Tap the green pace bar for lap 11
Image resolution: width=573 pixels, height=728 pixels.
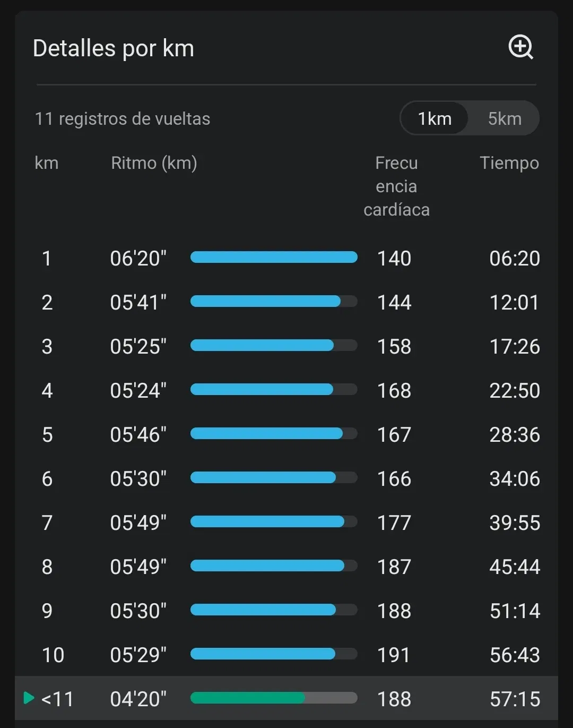tap(274, 698)
